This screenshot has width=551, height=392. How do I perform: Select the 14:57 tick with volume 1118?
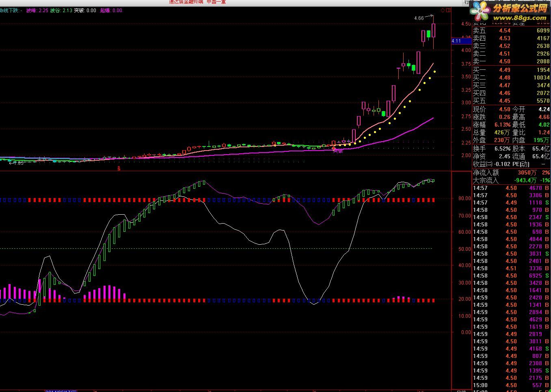point(511,202)
